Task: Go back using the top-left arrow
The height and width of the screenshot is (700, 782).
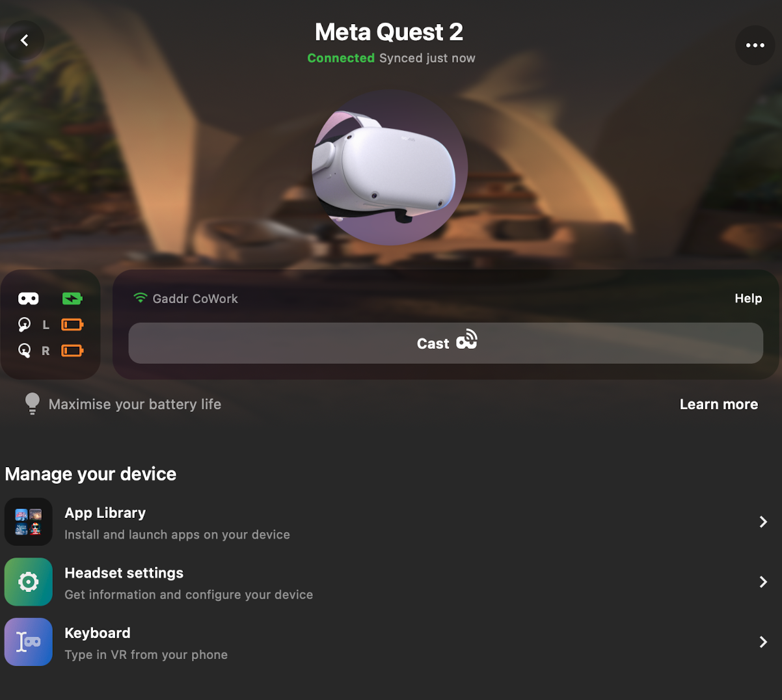Action: [x=25, y=40]
